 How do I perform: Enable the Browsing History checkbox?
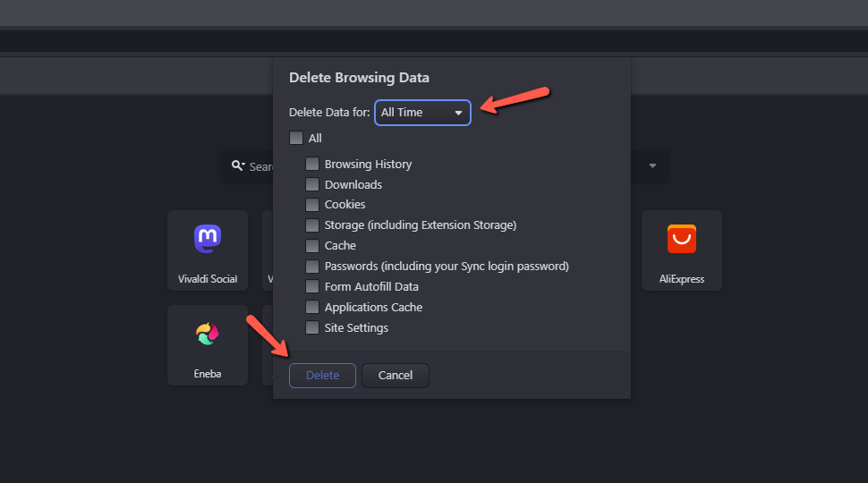[312, 164]
